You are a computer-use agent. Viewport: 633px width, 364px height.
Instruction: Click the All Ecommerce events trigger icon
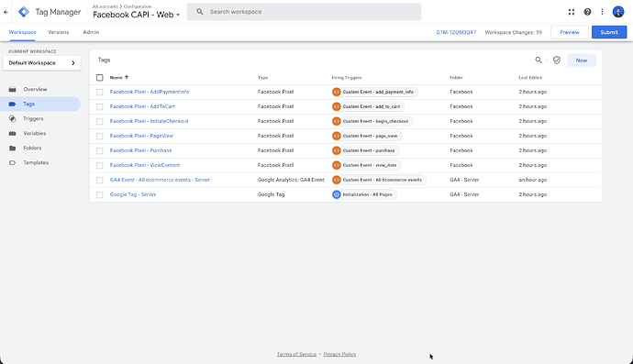[337, 180]
